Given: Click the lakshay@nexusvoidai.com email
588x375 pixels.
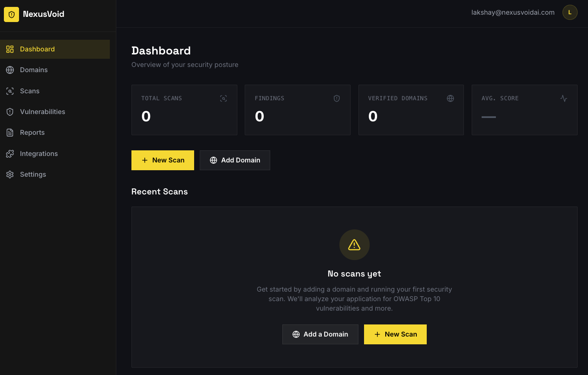Looking at the screenshot, I should tap(513, 13).
